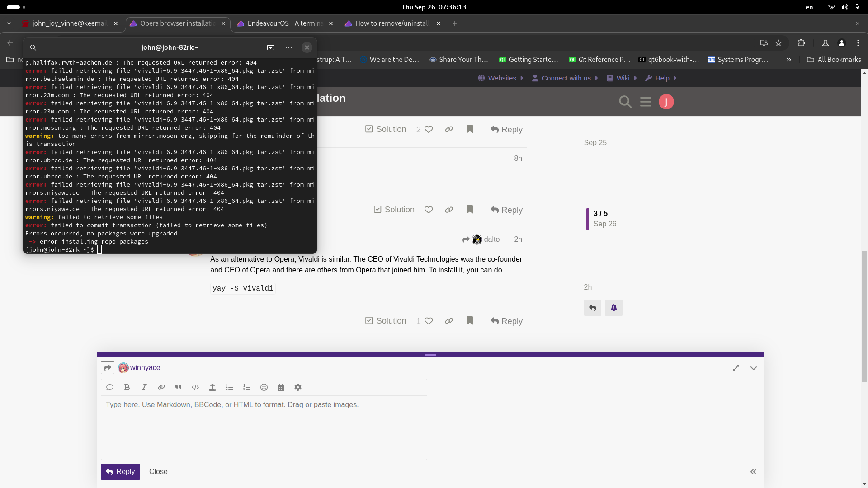Click composer resize grip bar
This screenshot has width=868, height=488.
pos(430,355)
